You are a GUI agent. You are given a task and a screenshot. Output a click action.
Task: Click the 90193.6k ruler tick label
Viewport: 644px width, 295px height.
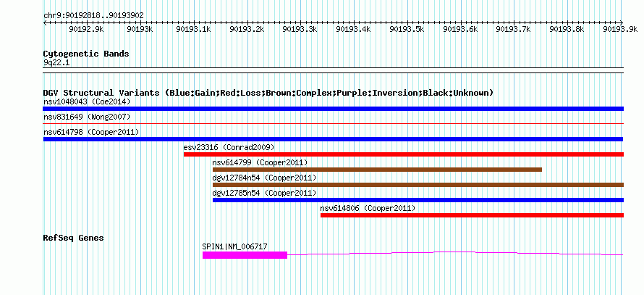460,29
